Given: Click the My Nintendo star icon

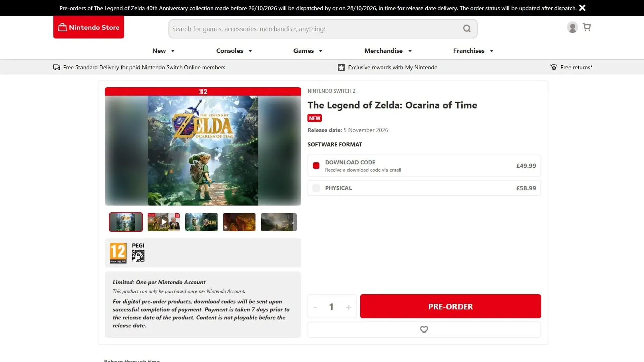Looking at the screenshot, I should pos(341,67).
